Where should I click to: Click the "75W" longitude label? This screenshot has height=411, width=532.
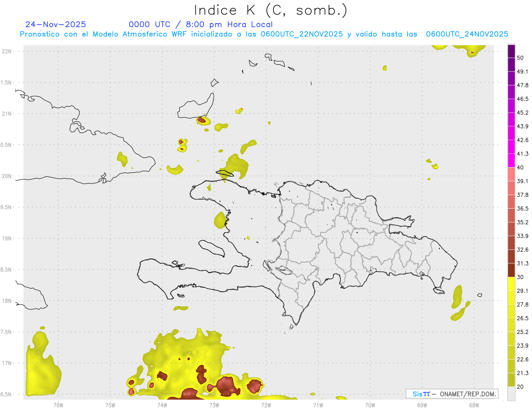[110, 405]
